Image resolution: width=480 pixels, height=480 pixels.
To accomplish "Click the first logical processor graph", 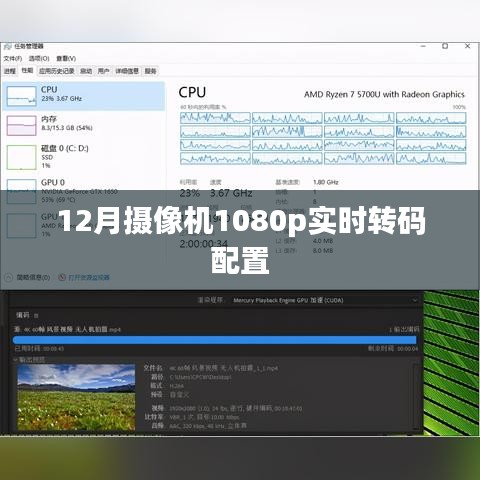I will click(215, 118).
